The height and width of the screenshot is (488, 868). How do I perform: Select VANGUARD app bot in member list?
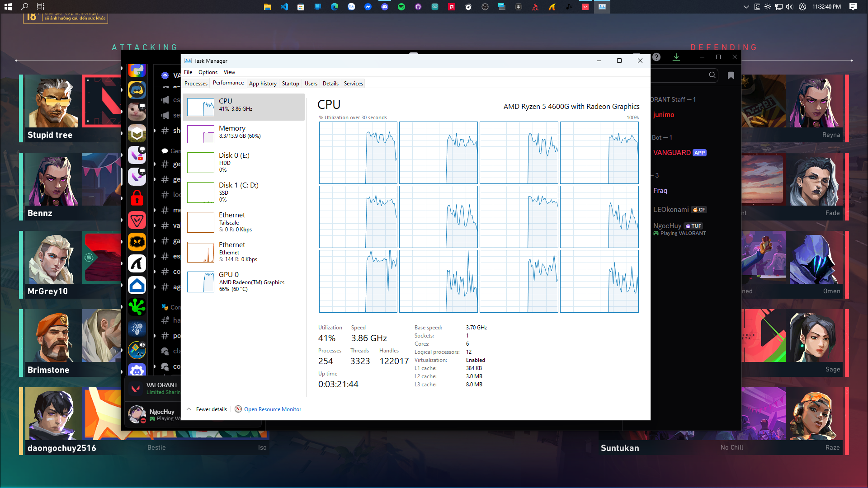(679, 153)
